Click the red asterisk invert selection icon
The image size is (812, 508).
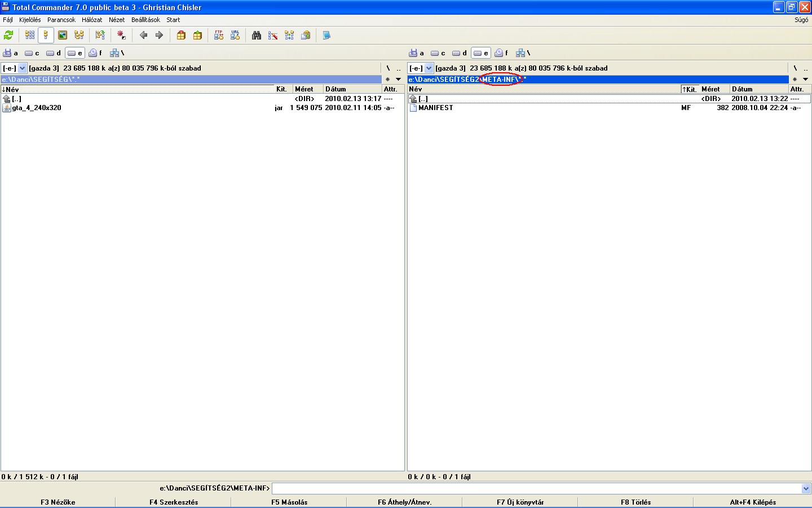click(121, 36)
